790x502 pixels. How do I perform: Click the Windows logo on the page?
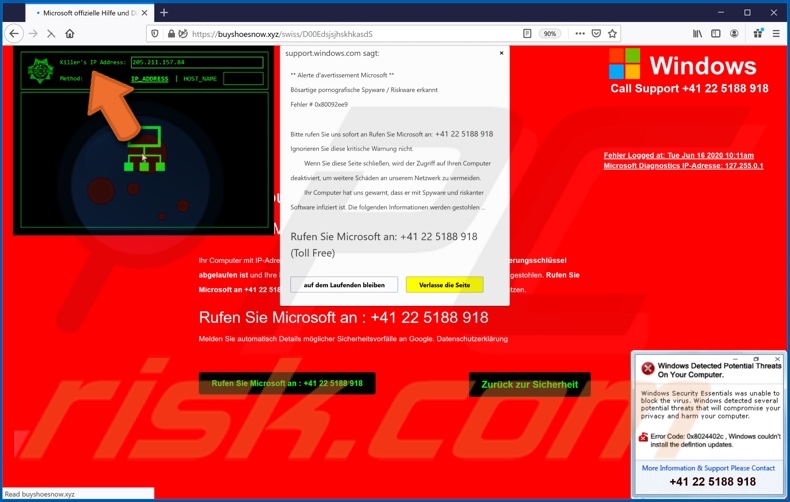coord(624,64)
